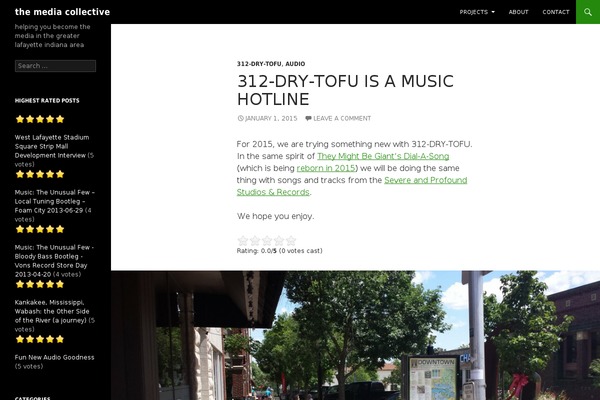Rate the post five stars
The width and height of the screenshot is (600, 400).
[x=291, y=240]
